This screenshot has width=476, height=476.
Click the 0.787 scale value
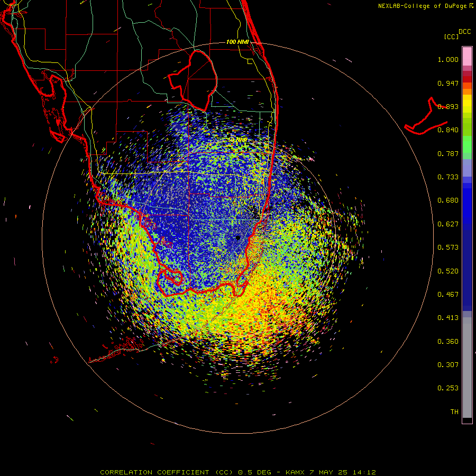click(448, 153)
